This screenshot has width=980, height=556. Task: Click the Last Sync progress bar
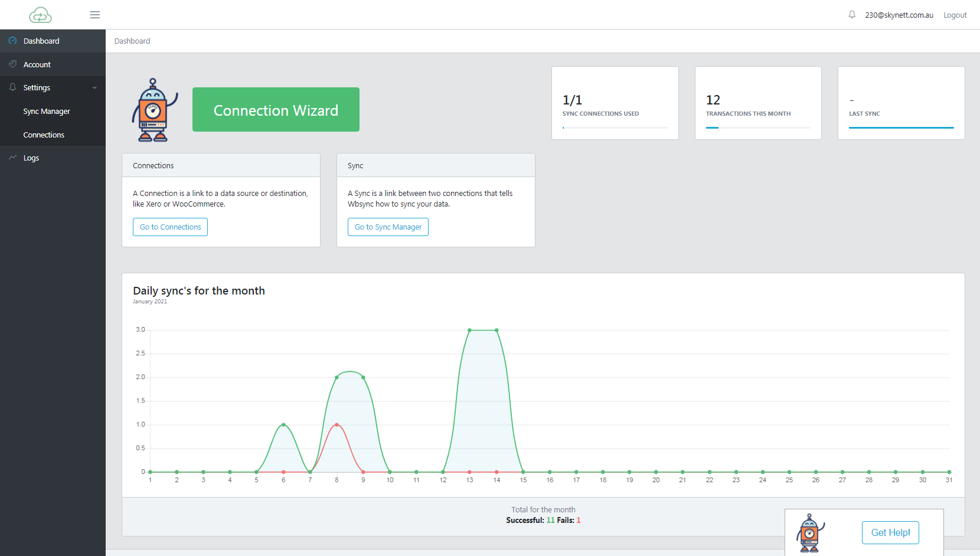tap(901, 127)
